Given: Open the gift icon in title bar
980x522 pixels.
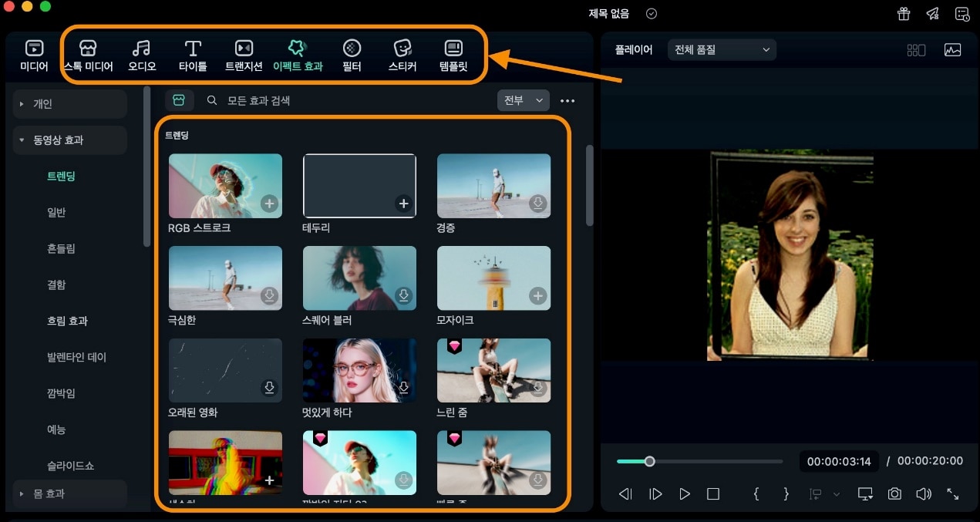Looking at the screenshot, I should tap(904, 14).
